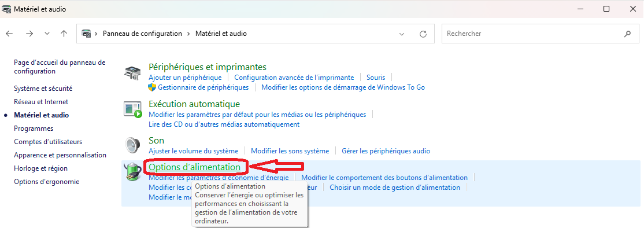Viewport: 644px width, 228px height.
Task: Open Périphériques et imprimantes heading
Action: pyautogui.click(x=208, y=67)
